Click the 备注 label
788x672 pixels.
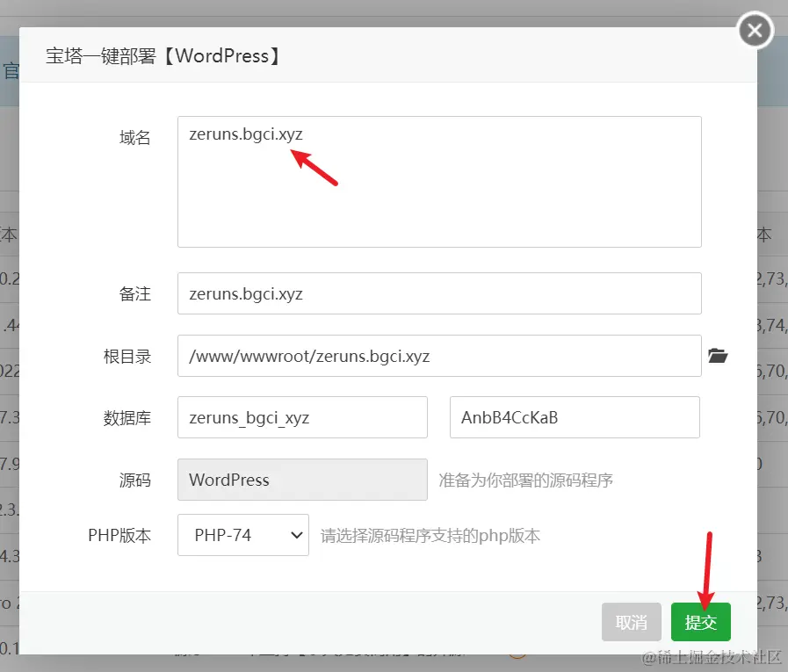pyautogui.click(x=134, y=294)
